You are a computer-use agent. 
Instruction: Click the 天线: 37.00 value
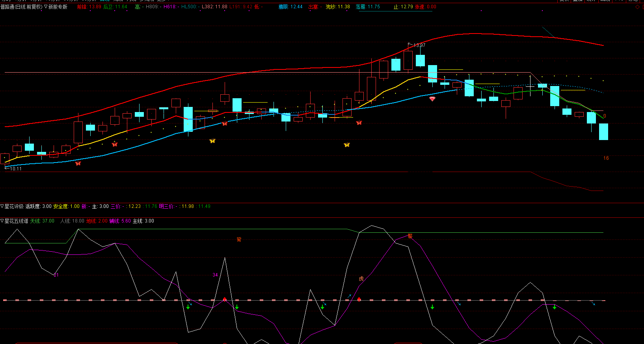[42, 221]
